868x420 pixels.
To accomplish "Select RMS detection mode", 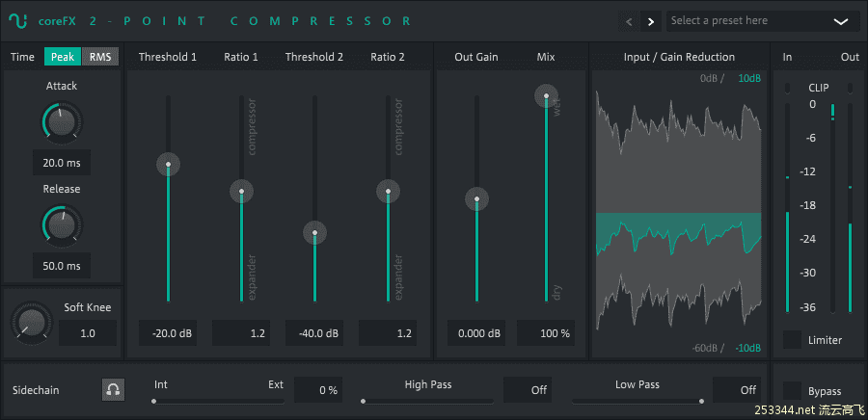I will [x=100, y=57].
